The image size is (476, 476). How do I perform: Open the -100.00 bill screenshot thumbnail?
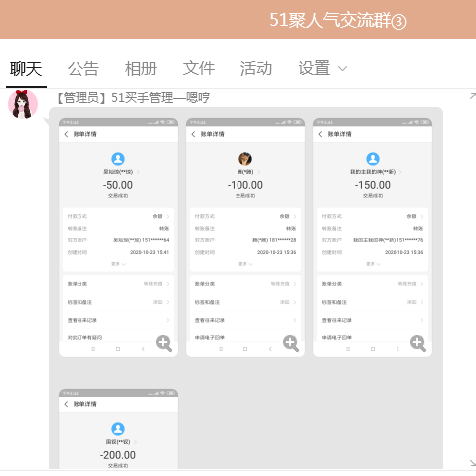pyautogui.click(x=245, y=238)
